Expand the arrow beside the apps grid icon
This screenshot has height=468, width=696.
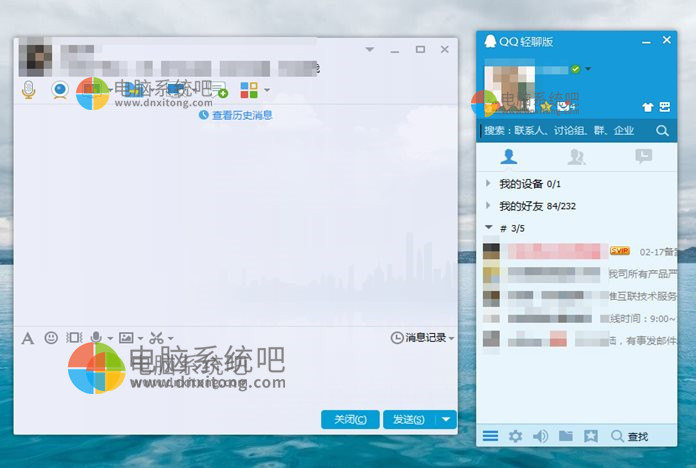[267, 90]
